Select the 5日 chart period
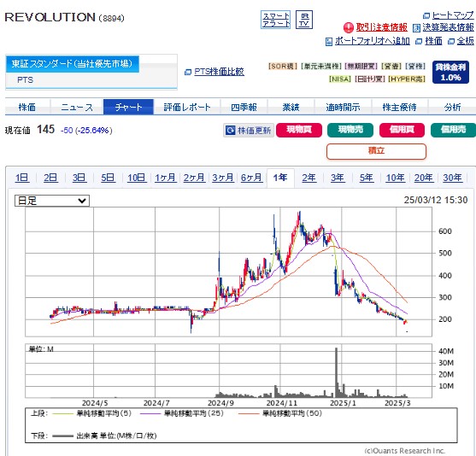This screenshot has width=476, height=456. pos(108,178)
